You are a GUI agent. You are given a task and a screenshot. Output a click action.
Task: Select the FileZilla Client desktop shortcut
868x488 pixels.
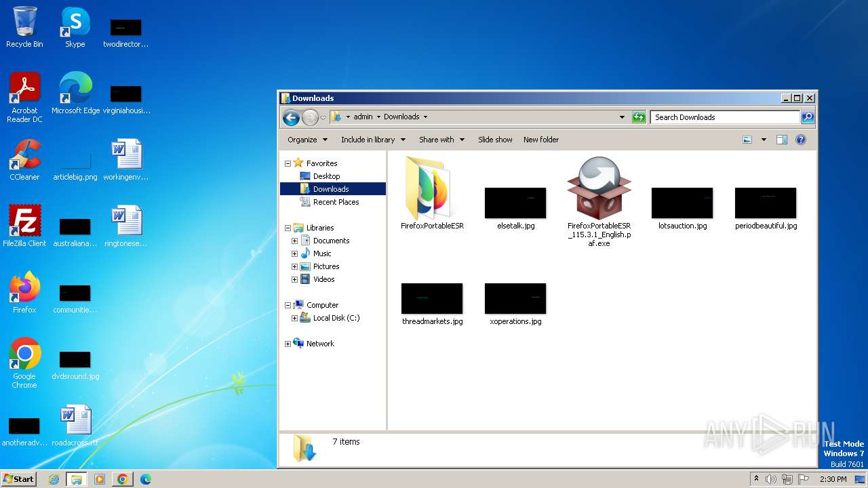pos(24,226)
